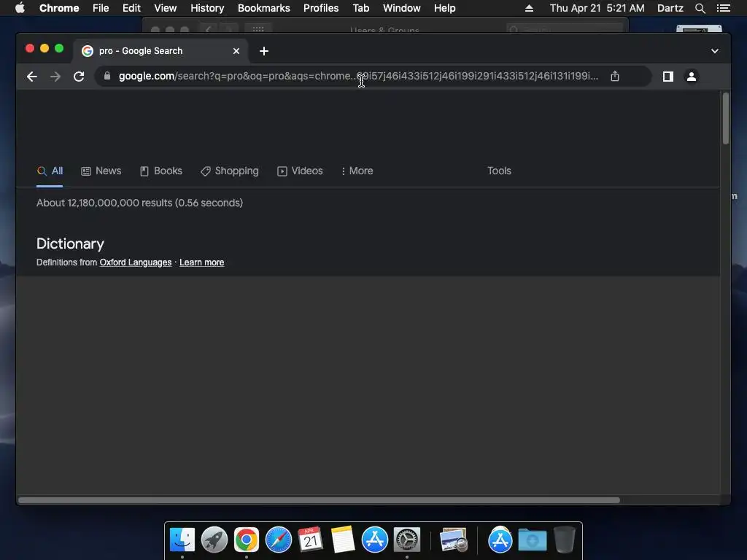Switch to Shopping results

[230, 171]
